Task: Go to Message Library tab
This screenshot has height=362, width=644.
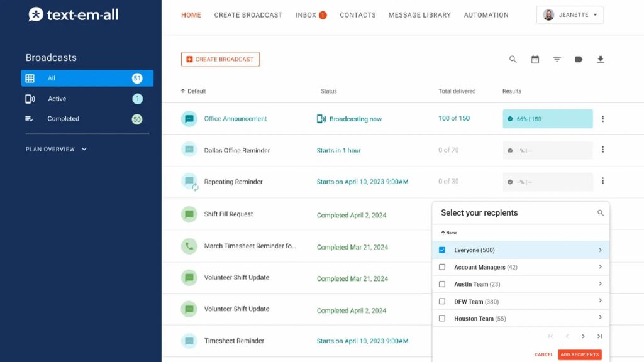Action: (x=419, y=15)
